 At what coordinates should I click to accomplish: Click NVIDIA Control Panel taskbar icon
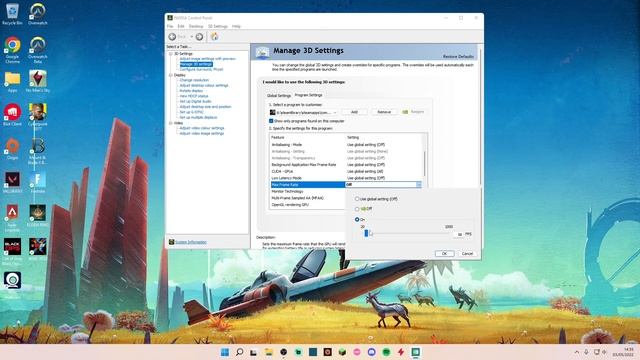click(416, 352)
